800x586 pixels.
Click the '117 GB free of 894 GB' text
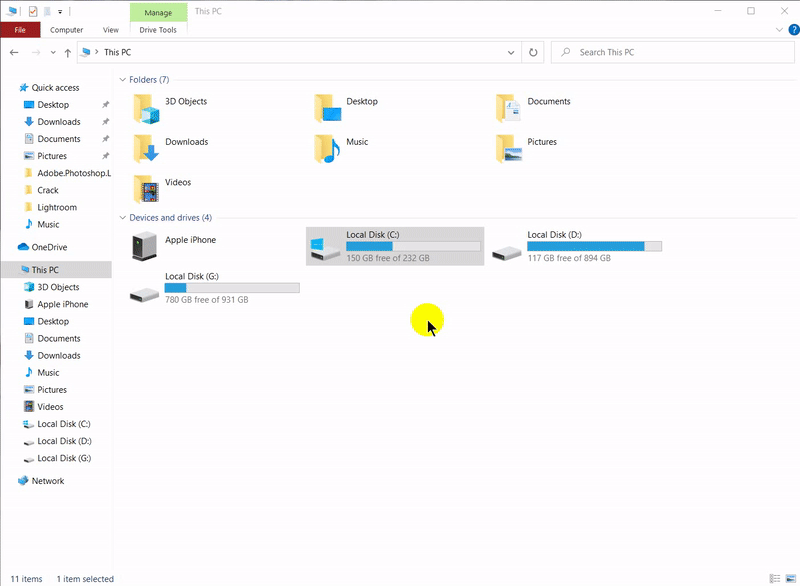[x=569, y=258]
